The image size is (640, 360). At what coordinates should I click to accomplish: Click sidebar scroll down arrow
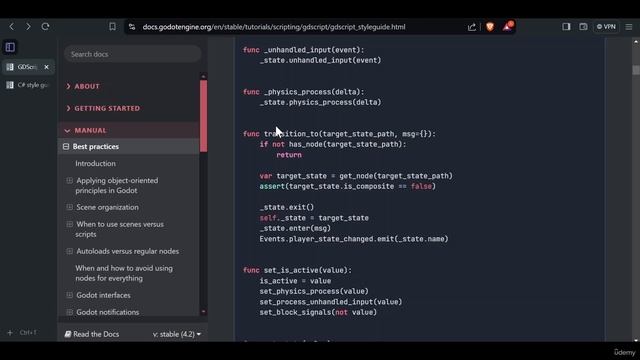point(203,312)
